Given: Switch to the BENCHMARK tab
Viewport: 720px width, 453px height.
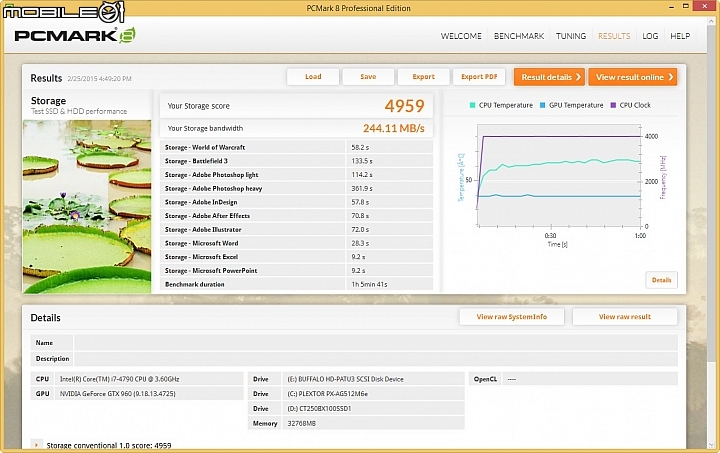Looking at the screenshot, I should click(x=519, y=36).
